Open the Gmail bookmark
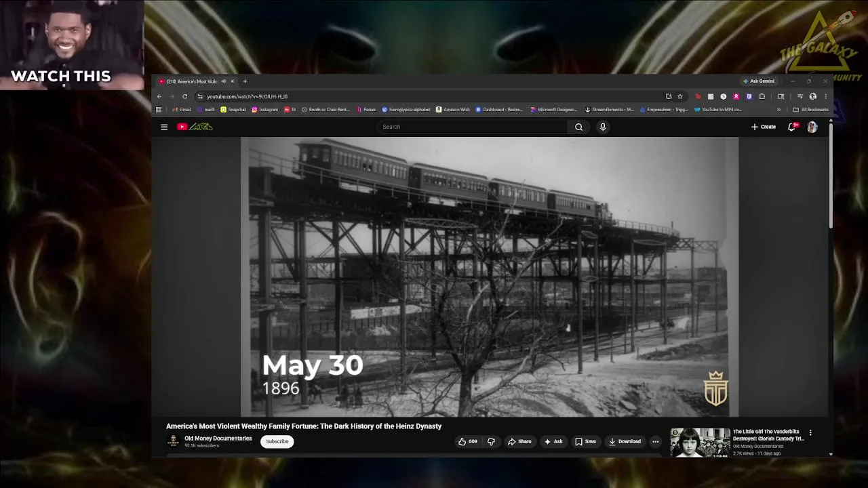Screen dimensions: 868x488 pos(181,110)
